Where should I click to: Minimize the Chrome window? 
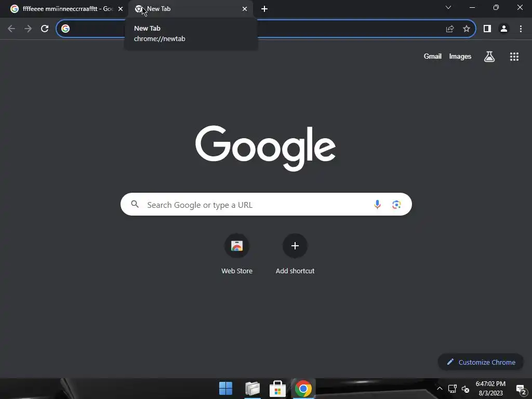tap(472, 7)
